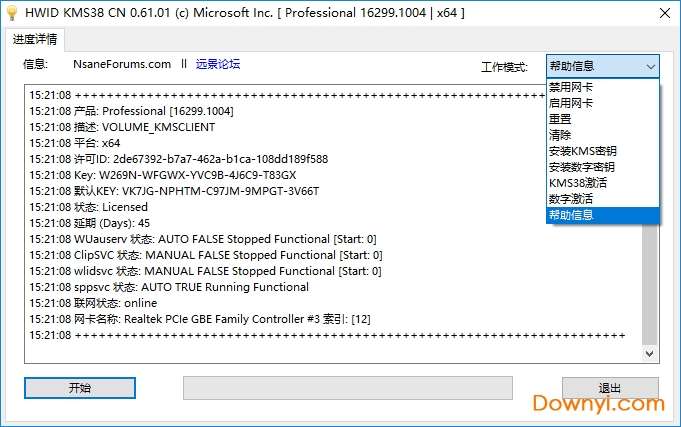This screenshot has height=427, width=681.
Task: Select 安装KMS密钥 option
Action: click(x=603, y=151)
